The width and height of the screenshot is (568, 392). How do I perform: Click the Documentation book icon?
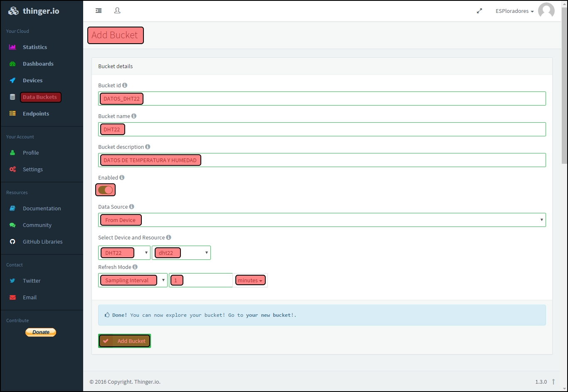(12, 208)
